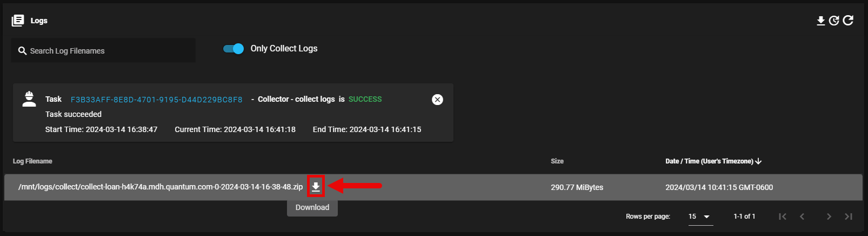Viewport: 868px width, 236px height.
Task: Download the collect-loan zip log file
Action: [316, 187]
